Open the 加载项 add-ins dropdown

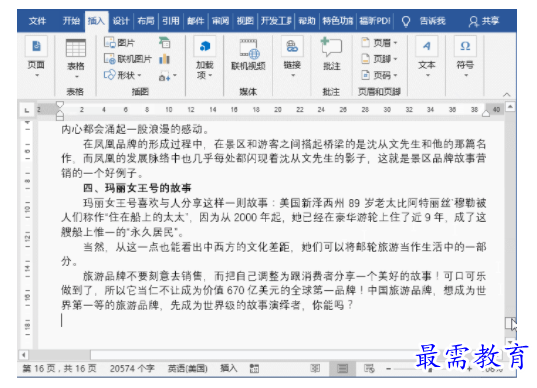click(205, 58)
